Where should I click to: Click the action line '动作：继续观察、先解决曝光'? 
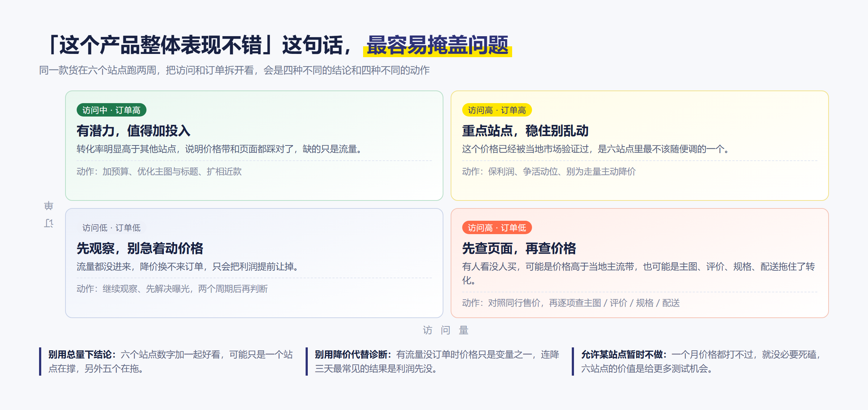tap(172, 289)
